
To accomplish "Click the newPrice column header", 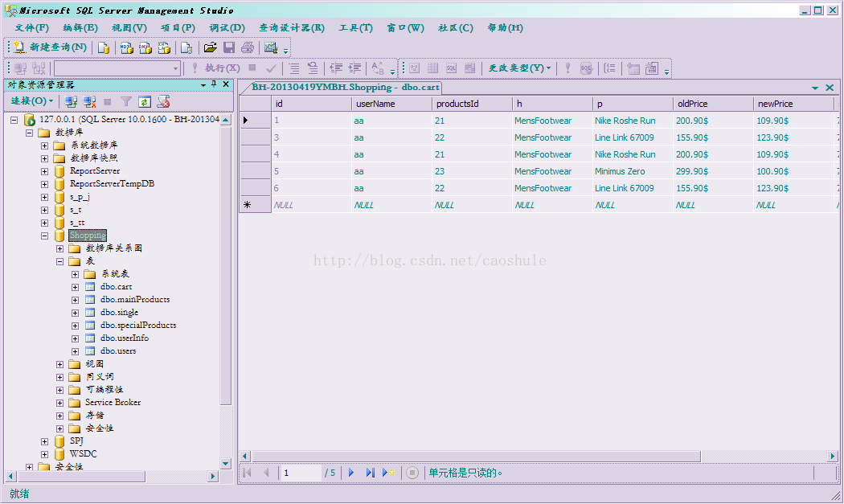I will coord(793,104).
